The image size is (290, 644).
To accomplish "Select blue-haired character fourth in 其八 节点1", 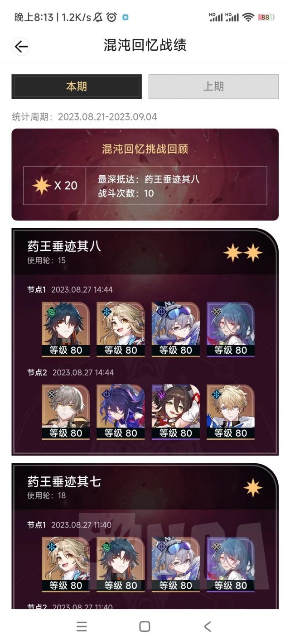I will click(x=231, y=329).
